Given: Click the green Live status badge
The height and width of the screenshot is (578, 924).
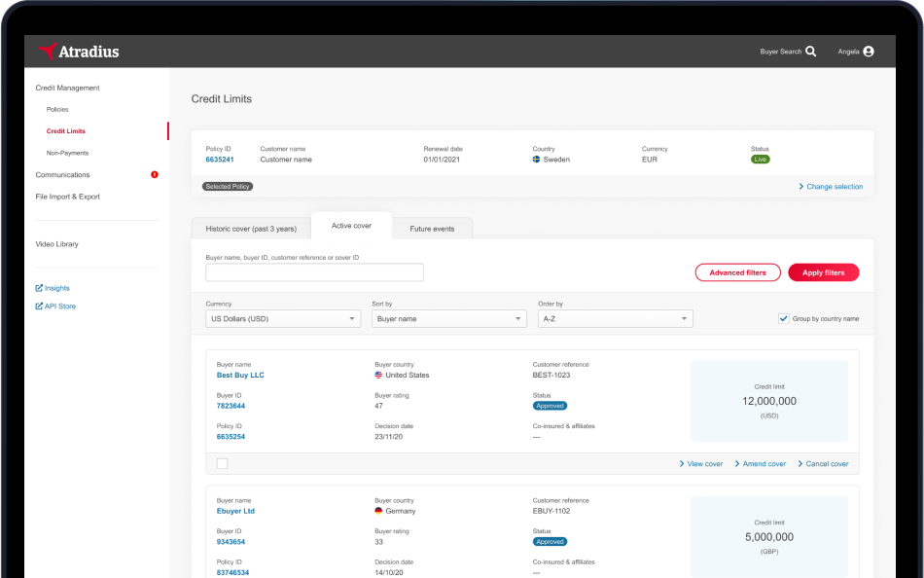Looking at the screenshot, I should coord(761,160).
